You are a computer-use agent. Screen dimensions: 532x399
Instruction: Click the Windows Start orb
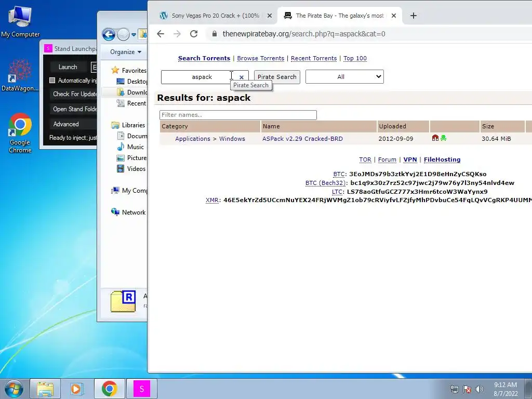coord(13,389)
